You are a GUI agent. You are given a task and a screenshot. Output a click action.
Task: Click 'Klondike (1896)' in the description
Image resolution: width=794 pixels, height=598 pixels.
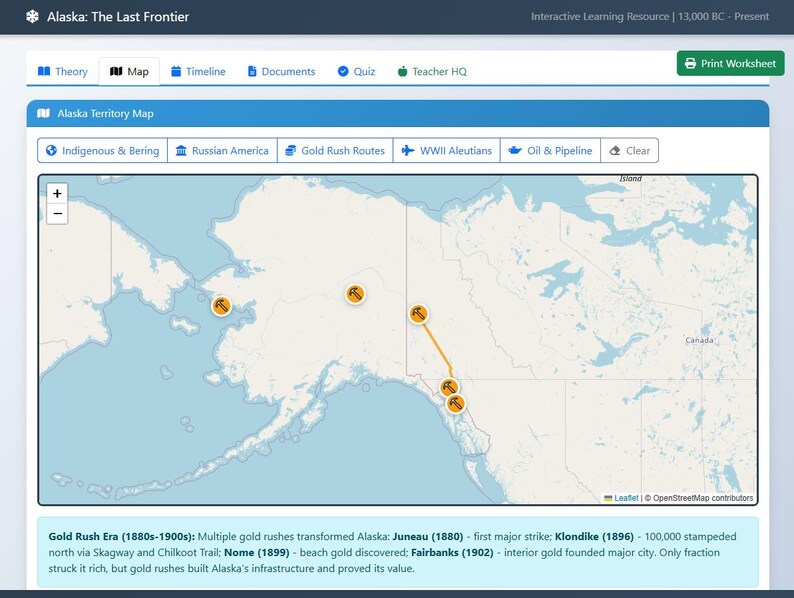tap(594, 537)
